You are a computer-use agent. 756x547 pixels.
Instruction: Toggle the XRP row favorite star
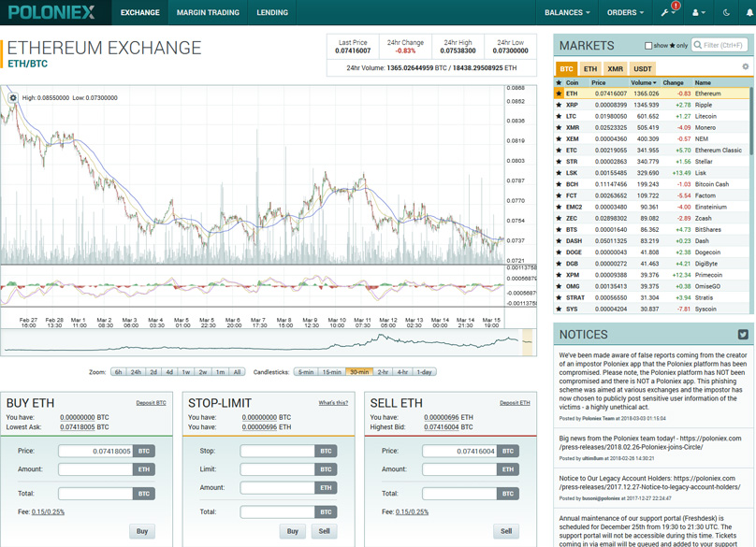pyautogui.click(x=559, y=105)
